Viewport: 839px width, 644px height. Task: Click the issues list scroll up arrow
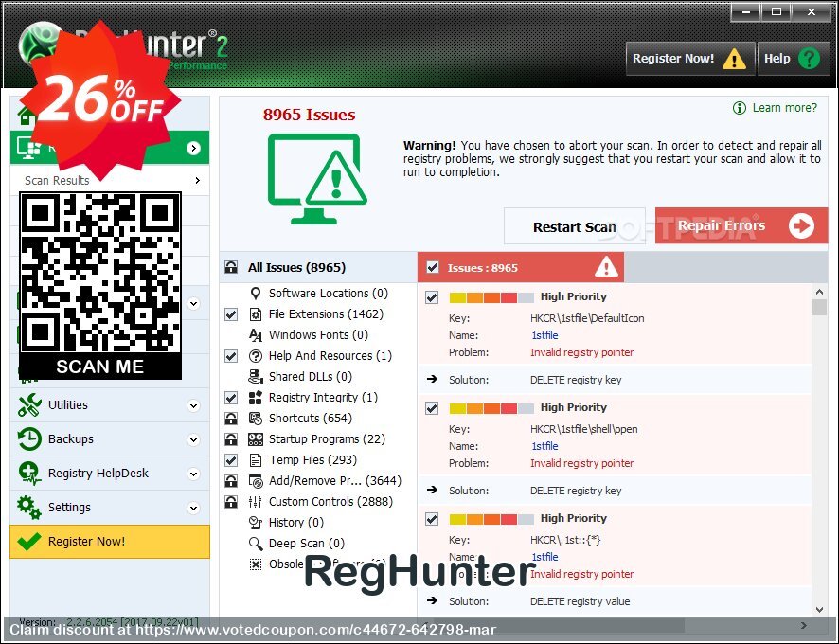pos(819,292)
